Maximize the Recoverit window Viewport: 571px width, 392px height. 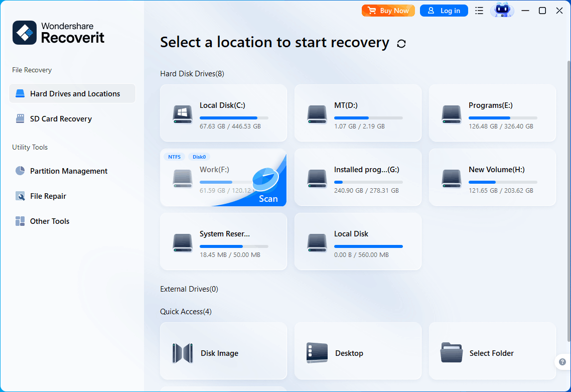pos(542,11)
